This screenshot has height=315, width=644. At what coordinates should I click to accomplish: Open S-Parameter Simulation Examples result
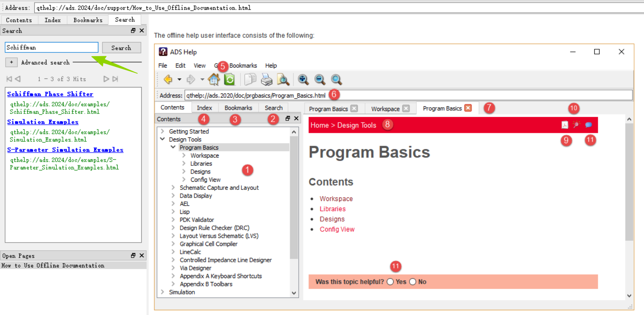coord(65,150)
